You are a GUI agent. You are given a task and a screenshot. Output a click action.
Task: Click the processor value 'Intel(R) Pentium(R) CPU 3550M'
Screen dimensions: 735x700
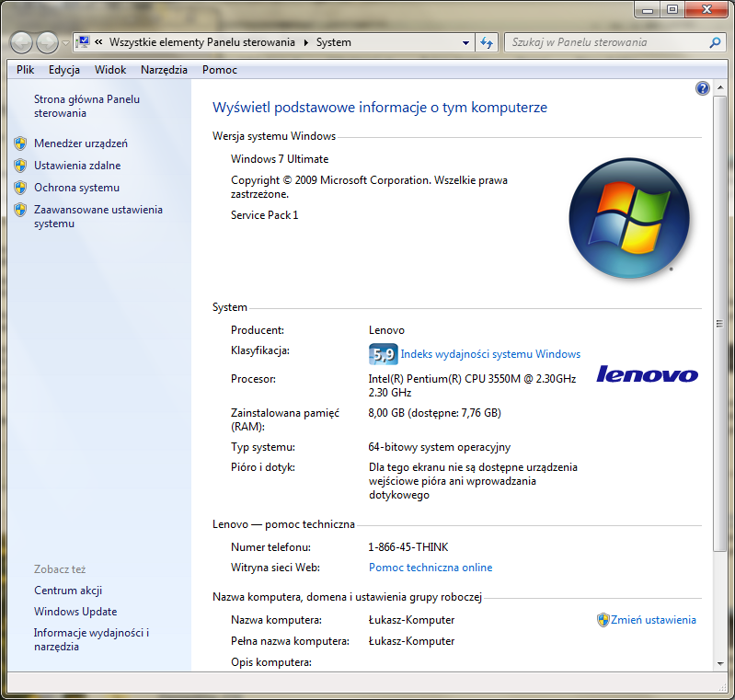pos(443,379)
